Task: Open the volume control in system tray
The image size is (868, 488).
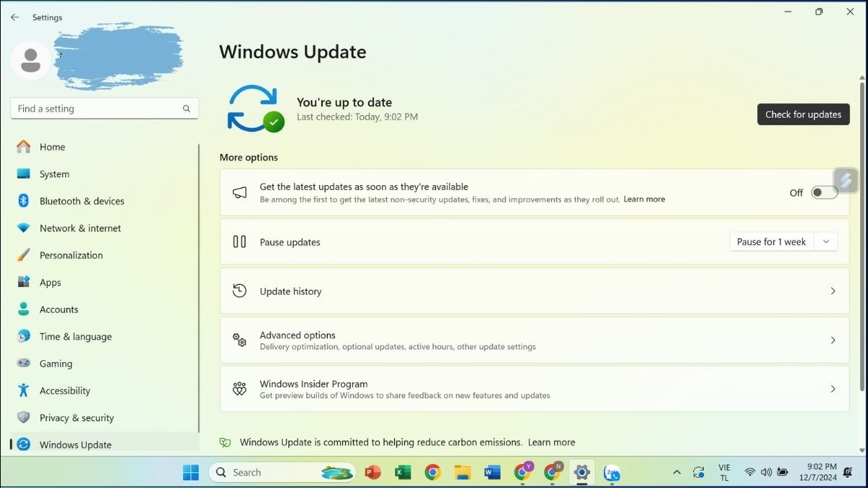Action: click(x=766, y=472)
